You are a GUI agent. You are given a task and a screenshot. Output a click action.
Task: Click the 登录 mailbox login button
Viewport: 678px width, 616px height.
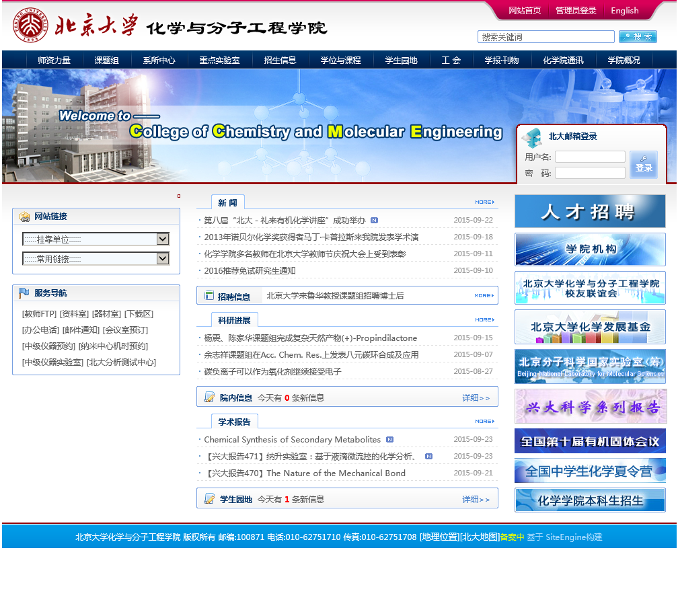tap(644, 164)
